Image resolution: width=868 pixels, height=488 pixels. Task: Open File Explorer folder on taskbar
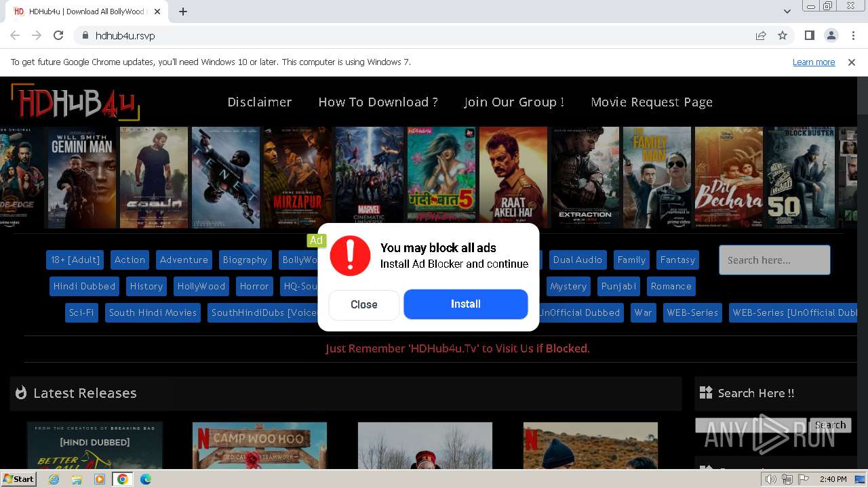77,479
